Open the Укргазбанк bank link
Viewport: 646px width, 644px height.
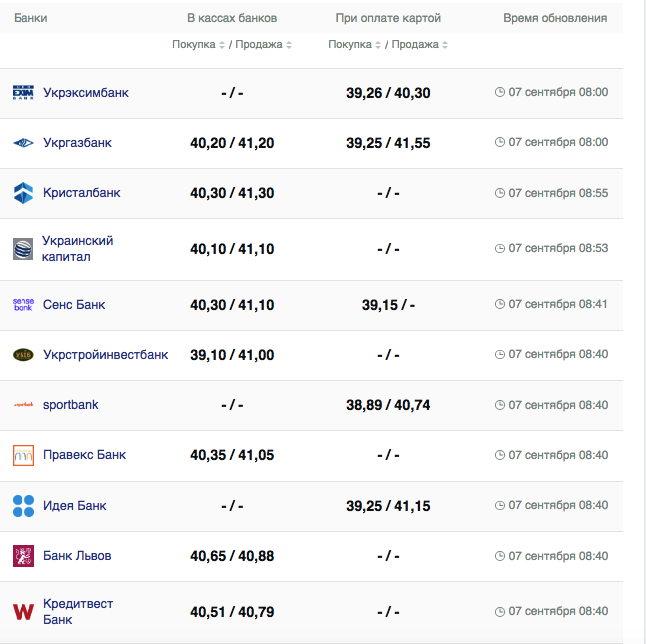pos(77,143)
